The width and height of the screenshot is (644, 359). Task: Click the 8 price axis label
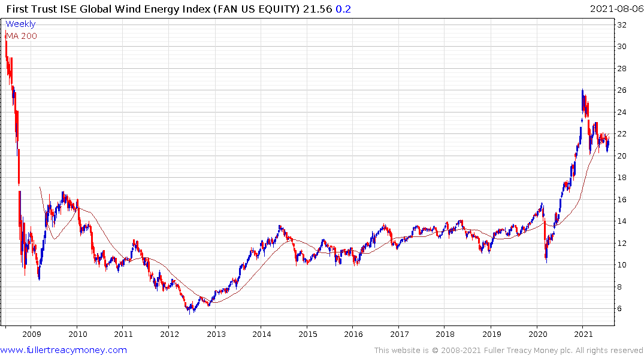pos(620,287)
